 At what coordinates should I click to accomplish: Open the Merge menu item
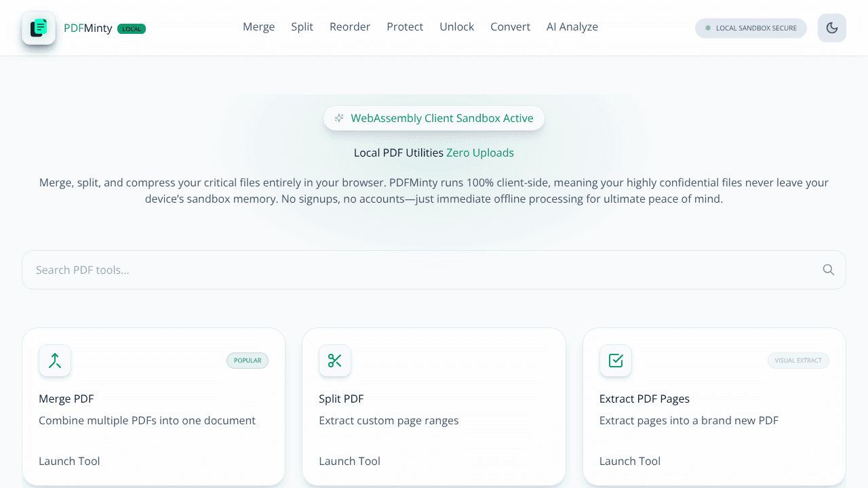(x=259, y=27)
